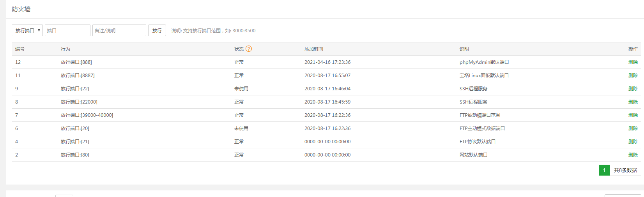Click the 行为 column header
The width and height of the screenshot is (644, 197).
[65, 49]
